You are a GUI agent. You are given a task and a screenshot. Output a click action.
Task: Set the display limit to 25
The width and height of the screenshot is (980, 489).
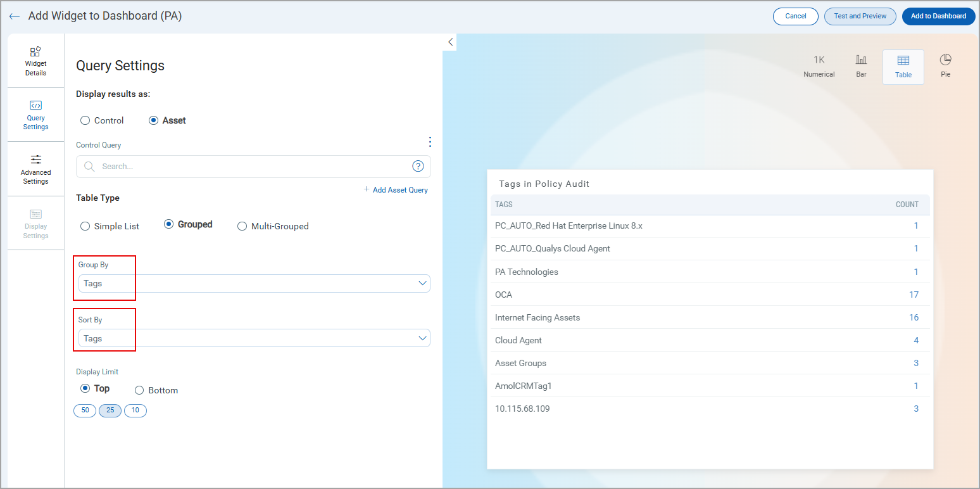pos(110,410)
